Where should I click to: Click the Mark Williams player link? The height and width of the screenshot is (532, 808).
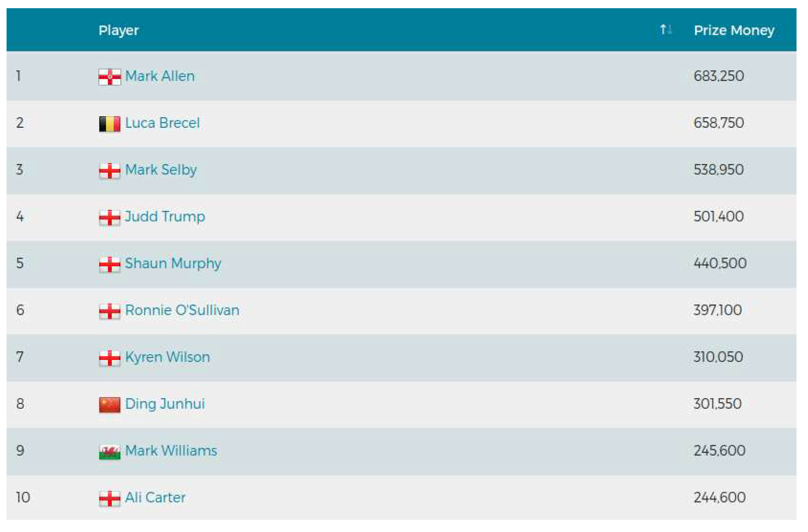[171, 450]
